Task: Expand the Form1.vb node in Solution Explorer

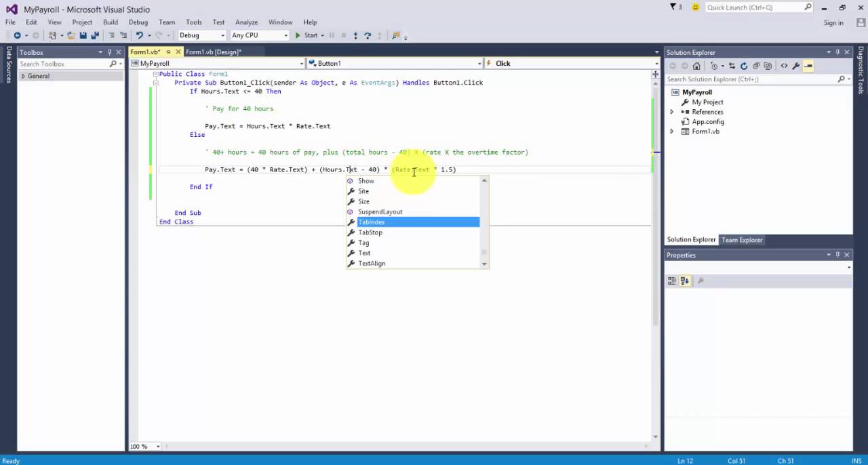Action: point(672,132)
